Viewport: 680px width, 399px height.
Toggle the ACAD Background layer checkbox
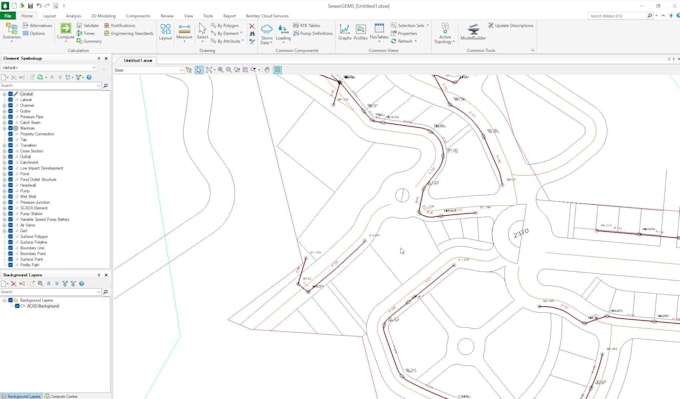[17, 306]
